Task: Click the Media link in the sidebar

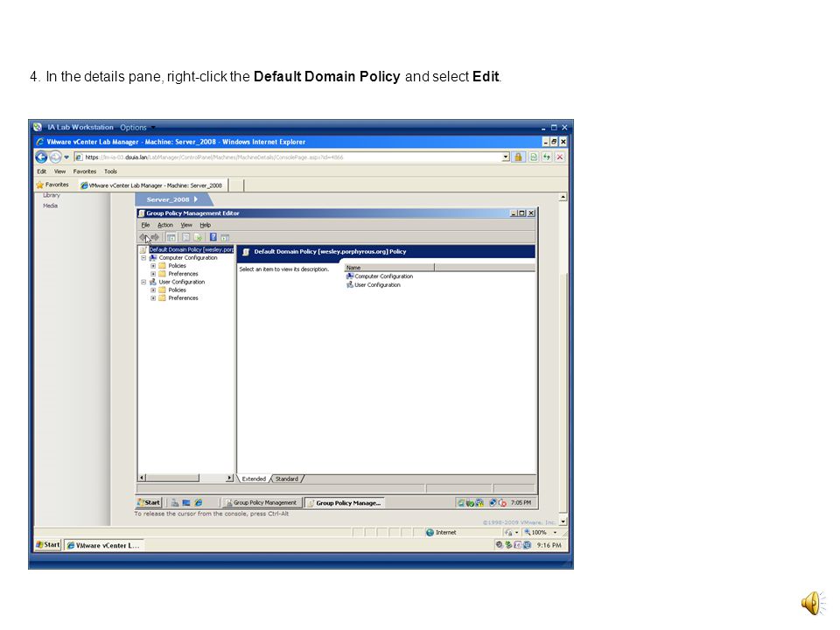Action: click(51, 206)
